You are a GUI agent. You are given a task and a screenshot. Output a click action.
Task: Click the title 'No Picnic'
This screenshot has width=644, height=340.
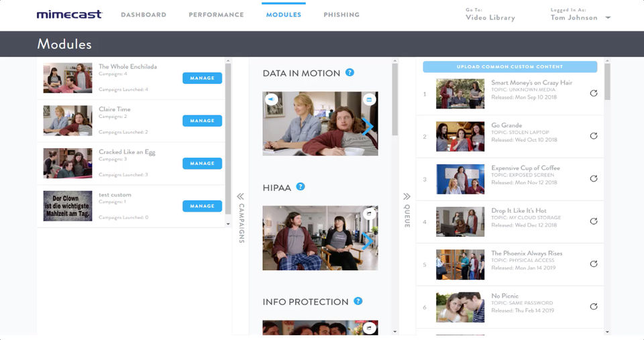click(504, 296)
